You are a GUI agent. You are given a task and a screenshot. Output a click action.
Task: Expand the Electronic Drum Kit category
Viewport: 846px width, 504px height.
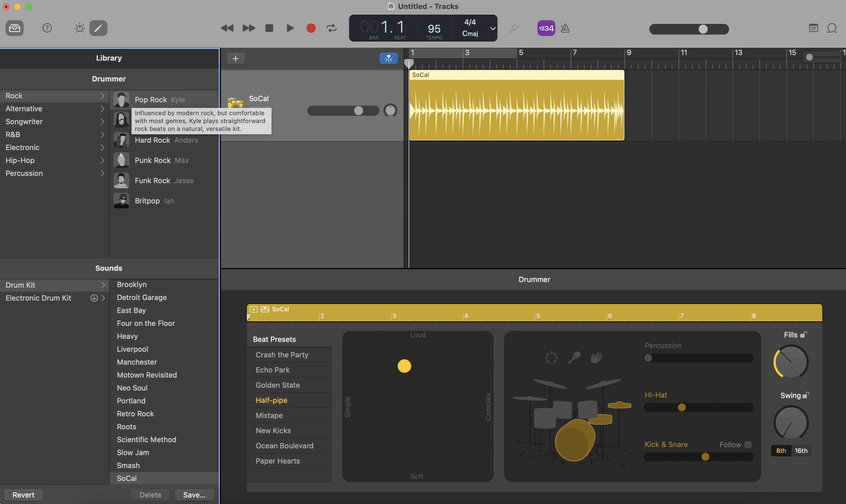click(x=103, y=298)
